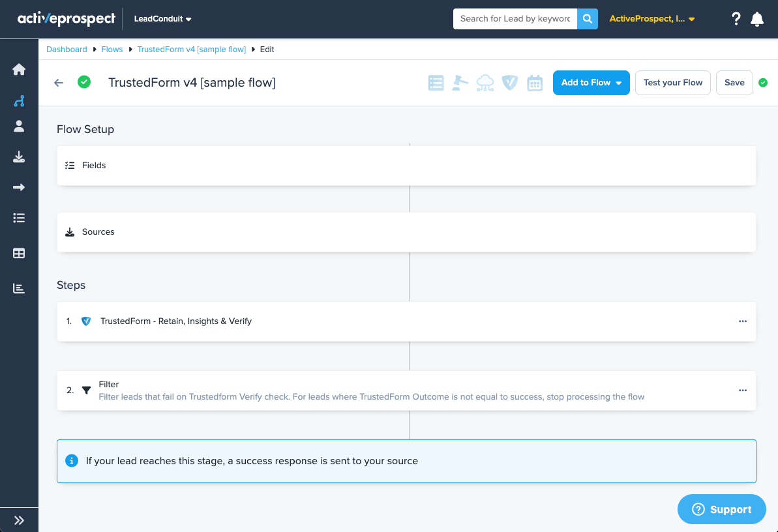Open the ActiveProspect account dropdown

pyautogui.click(x=652, y=19)
